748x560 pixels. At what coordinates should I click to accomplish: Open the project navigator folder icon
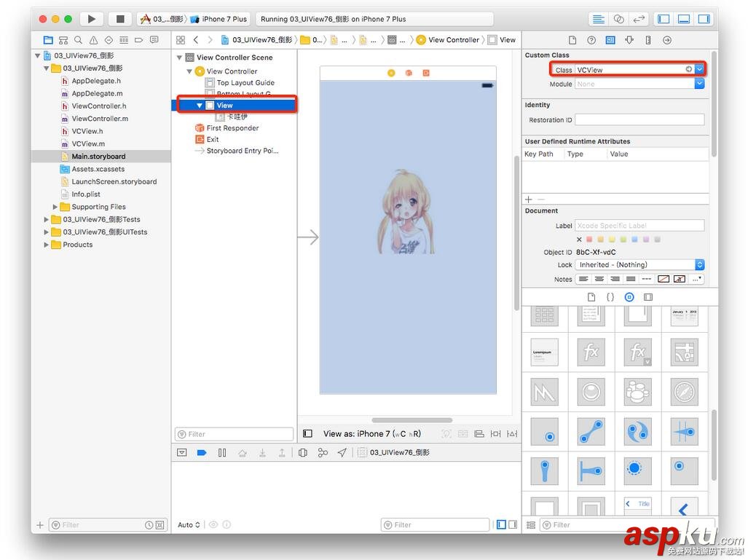[48, 40]
